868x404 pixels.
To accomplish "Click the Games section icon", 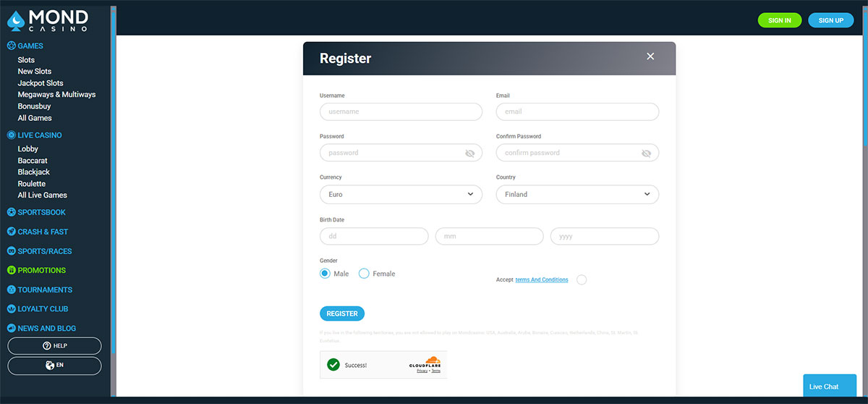I will pos(11,46).
